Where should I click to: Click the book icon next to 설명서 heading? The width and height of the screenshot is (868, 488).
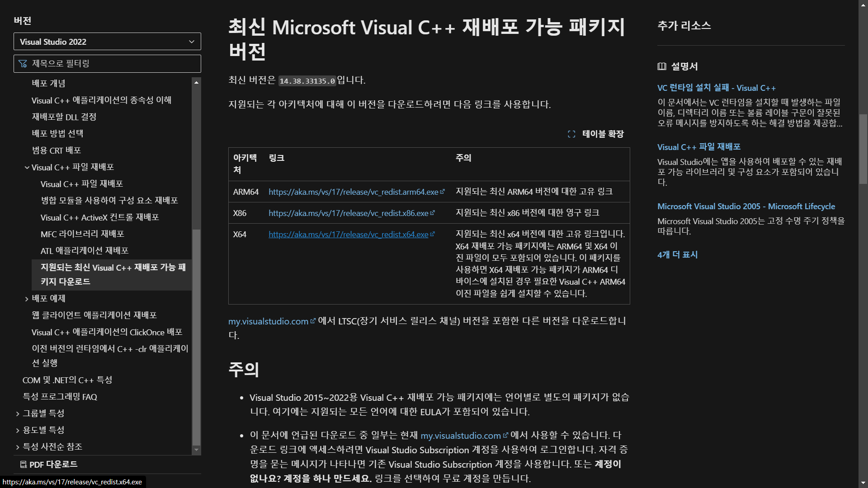click(661, 66)
